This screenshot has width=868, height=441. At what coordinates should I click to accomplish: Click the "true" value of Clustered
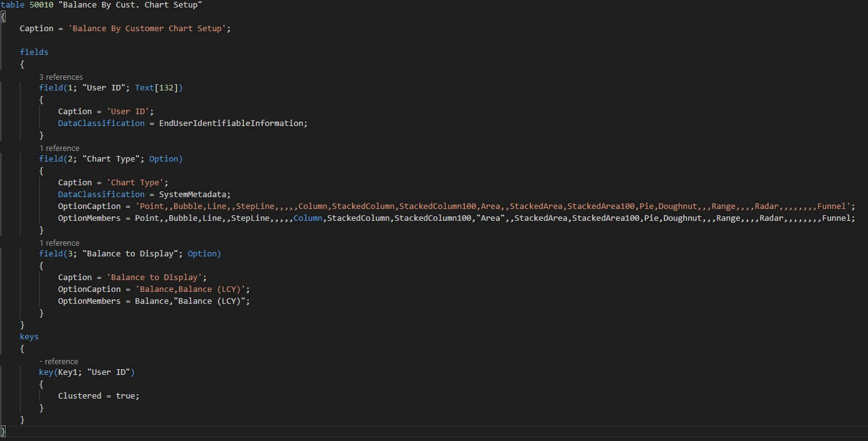pos(125,396)
